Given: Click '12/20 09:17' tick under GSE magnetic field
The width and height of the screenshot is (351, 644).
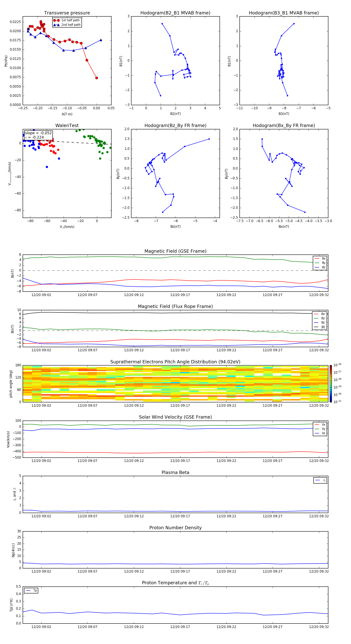Looking at the screenshot, I should click(180, 295).
